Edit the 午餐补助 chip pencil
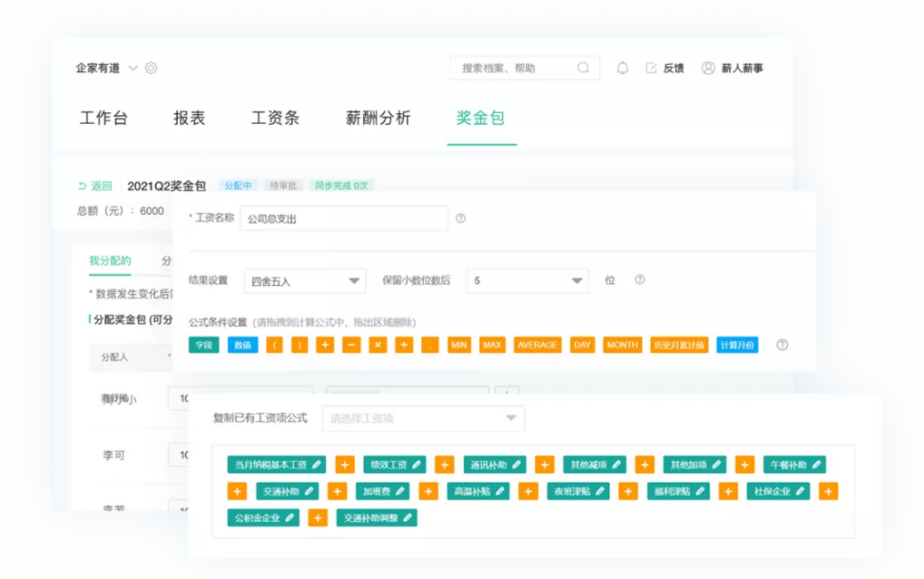 tap(817, 465)
